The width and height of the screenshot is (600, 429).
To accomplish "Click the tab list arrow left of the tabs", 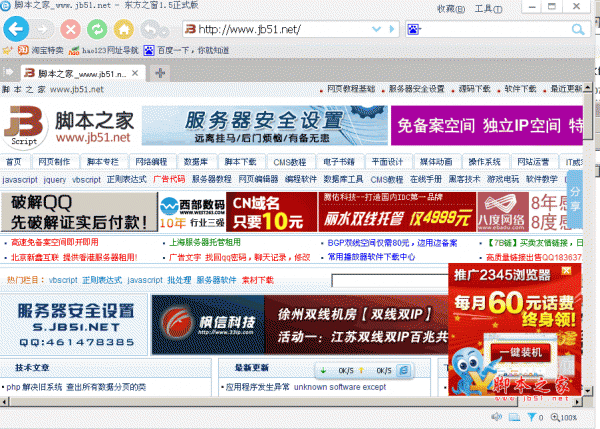I will click(x=8, y=72).
